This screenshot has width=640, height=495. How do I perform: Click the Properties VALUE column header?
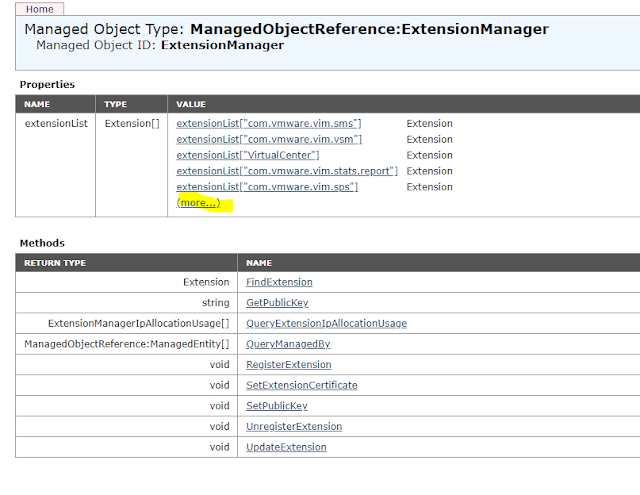pos(191,104)
